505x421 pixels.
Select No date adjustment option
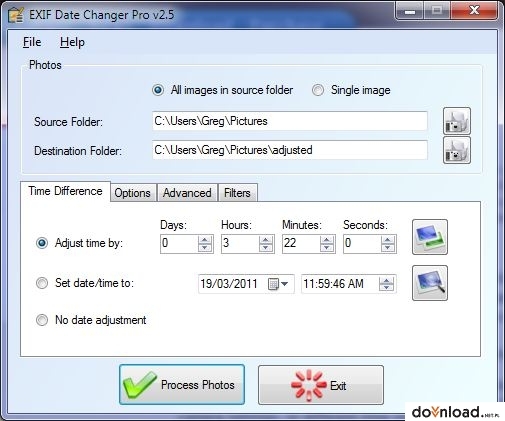tap(42, 320)
